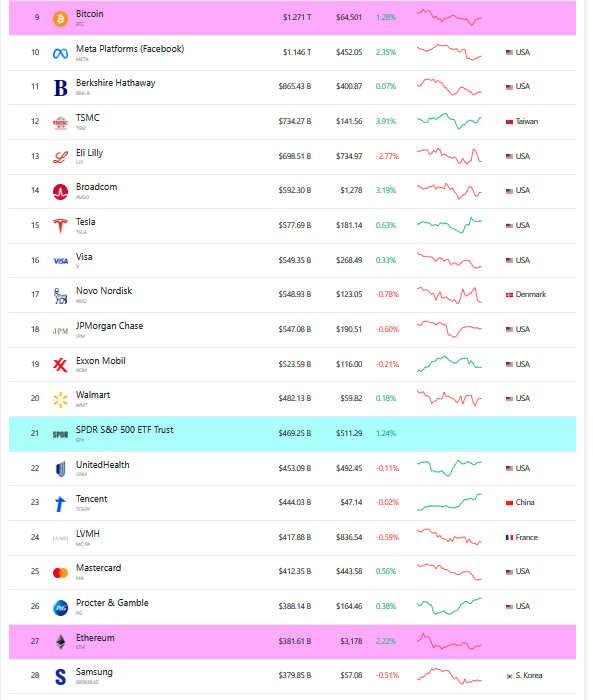Open the TSMC company link
Image resolution: width=593 pixels, height=700 pixels.
(88, 118)
